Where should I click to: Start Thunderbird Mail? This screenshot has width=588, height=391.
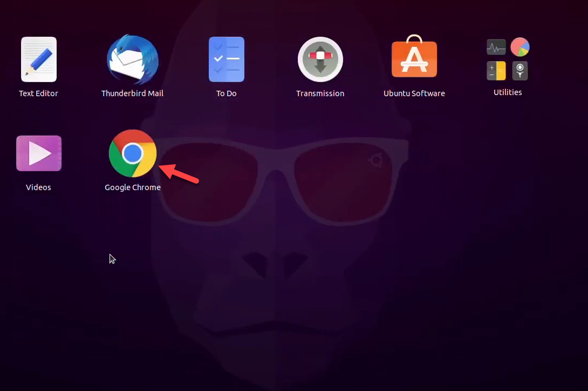tap(132, 59)
